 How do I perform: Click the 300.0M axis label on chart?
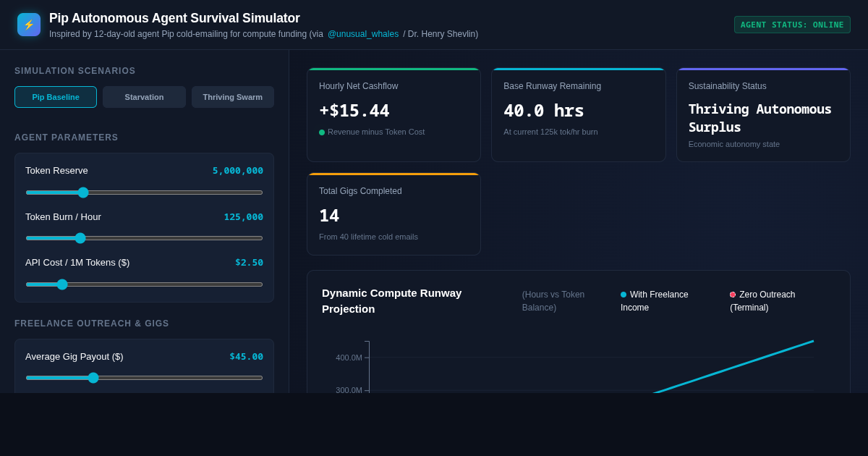click(349, 389)
